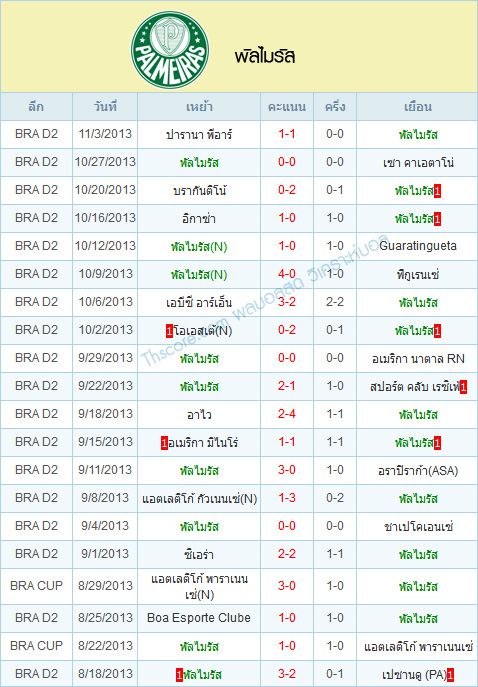Click away team อราปิราก้า(ASA)

(418, 471)
